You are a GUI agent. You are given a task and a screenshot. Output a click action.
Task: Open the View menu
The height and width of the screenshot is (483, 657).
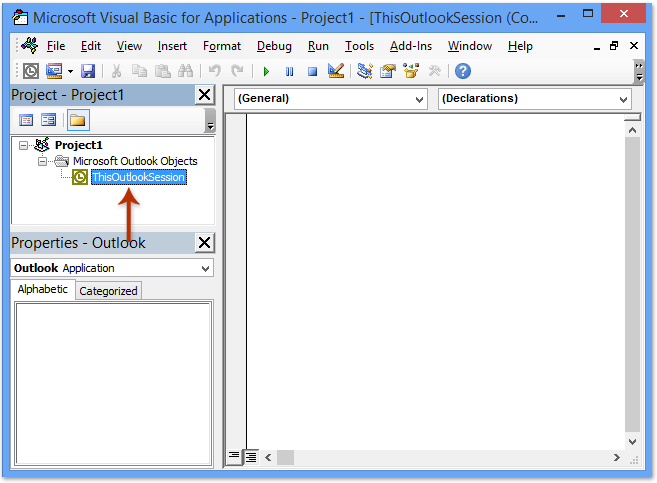pos(129,46)
